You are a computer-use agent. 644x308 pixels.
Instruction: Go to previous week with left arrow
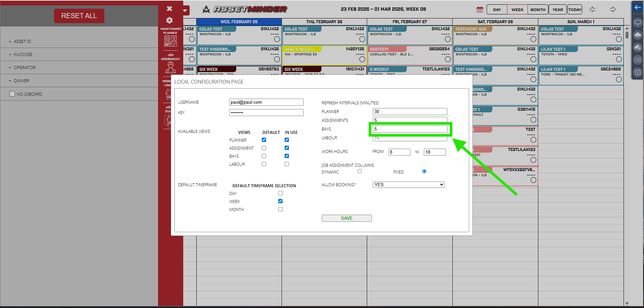point(593,9)
